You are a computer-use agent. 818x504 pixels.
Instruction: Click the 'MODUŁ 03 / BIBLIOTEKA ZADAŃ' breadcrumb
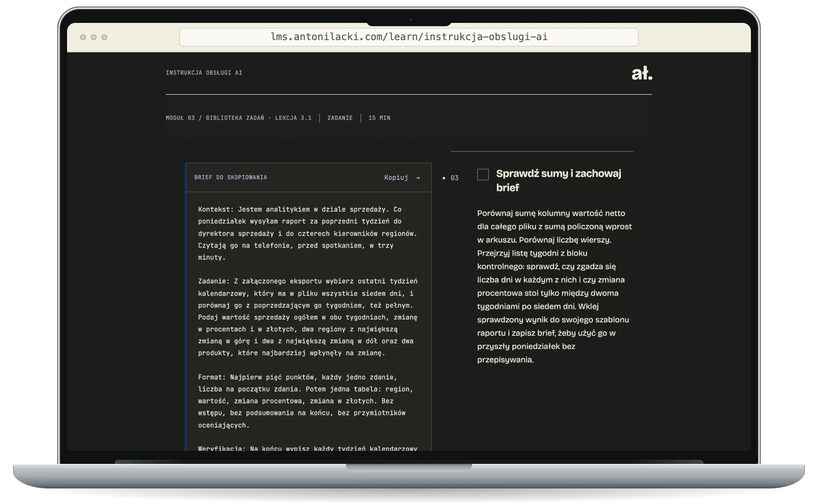[x=215, y=118]
